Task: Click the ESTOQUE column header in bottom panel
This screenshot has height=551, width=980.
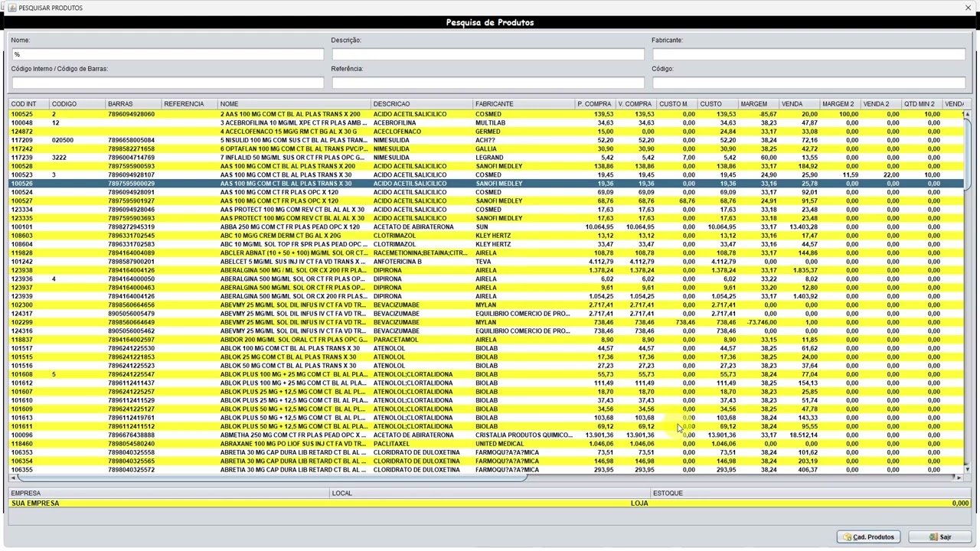Action: pos(811,494)
